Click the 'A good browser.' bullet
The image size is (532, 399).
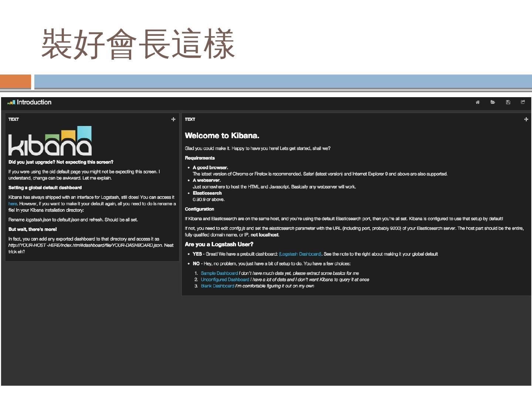(210, 168)
